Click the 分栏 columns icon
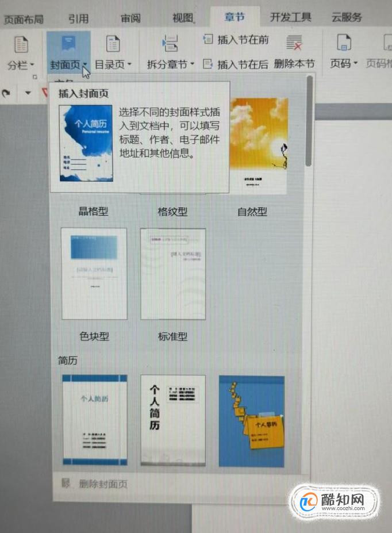392x533 pixels. pos(21,44)
